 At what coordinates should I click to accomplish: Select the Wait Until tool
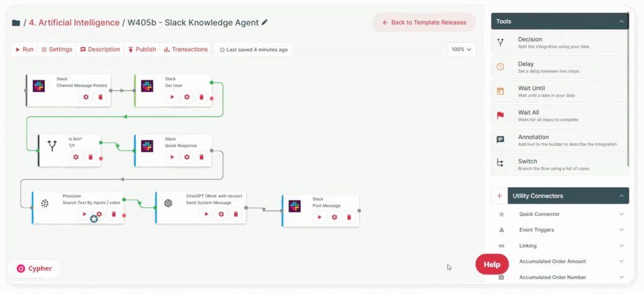click(559, 91)
